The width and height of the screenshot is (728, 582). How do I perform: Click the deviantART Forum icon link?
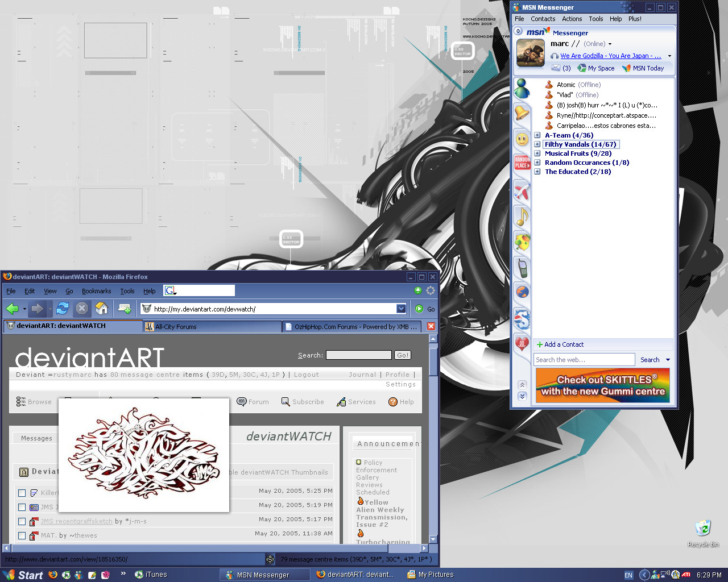253,402
